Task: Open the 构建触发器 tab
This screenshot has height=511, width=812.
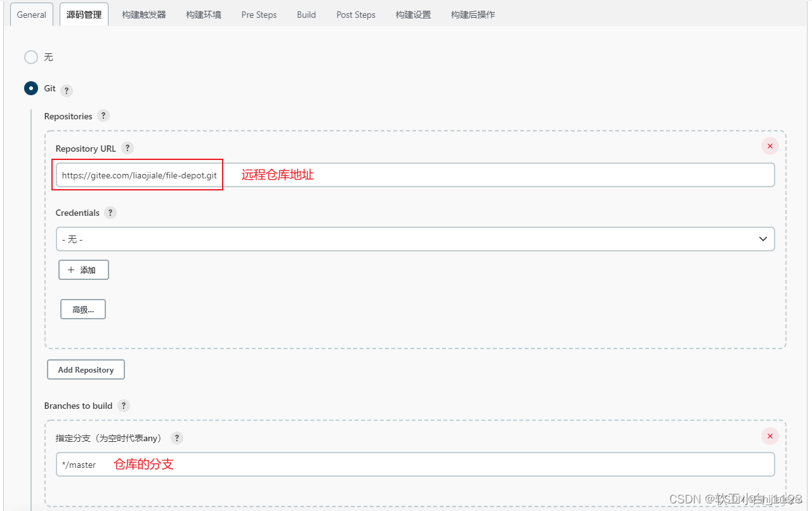Action: click(144, 15)
